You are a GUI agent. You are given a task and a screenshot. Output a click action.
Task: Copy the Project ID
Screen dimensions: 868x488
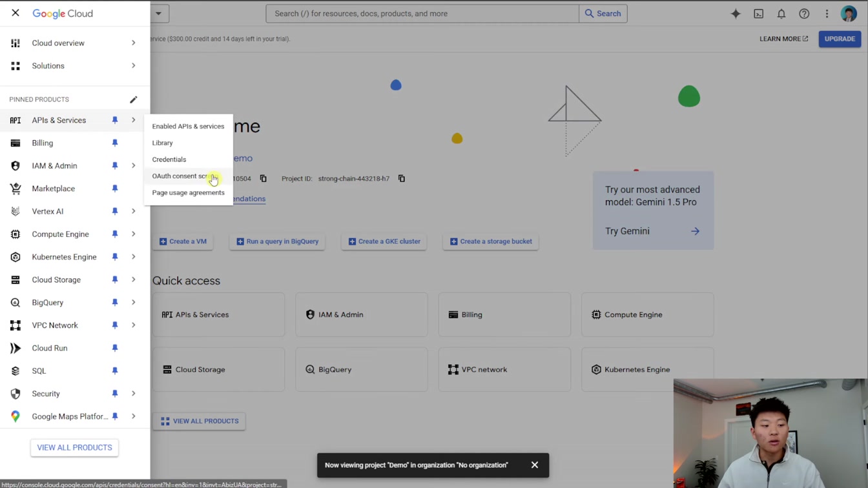(402, 179)
